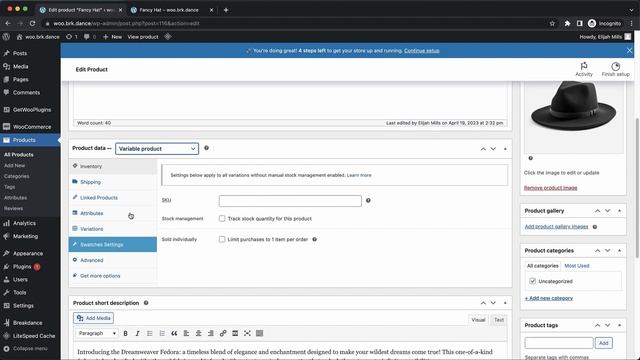The height and width of the screenshot is (360, 640).
Task: Open the Finish setup panel
Action: 616,69
